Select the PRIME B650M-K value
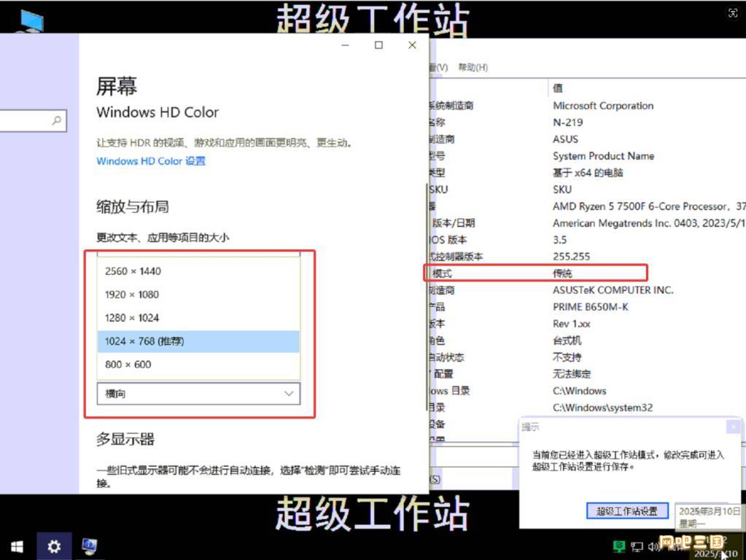The height and width of the screenshot is (560, 746). coord(591,307)
